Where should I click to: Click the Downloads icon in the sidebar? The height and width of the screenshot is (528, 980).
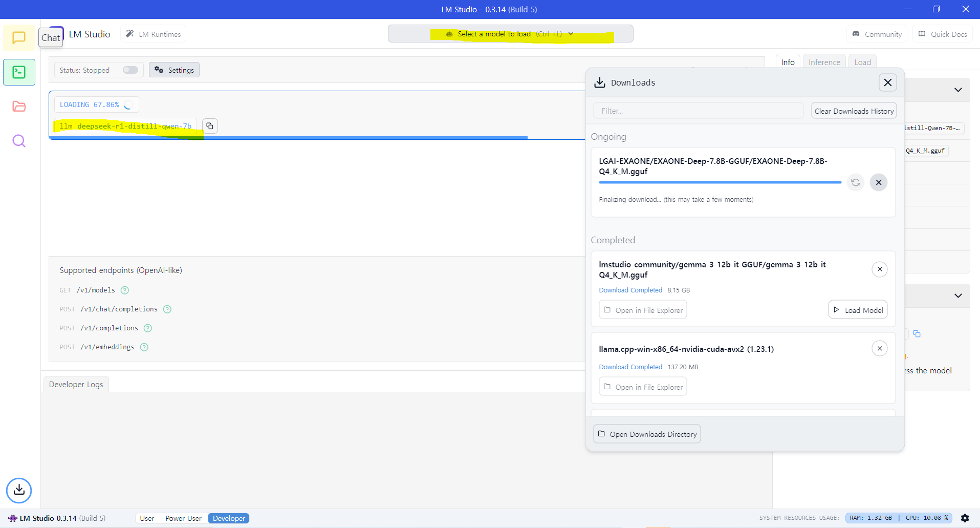point(19,490)
